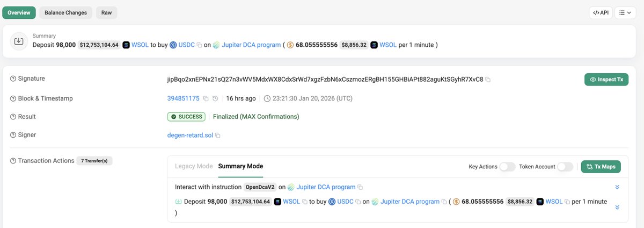The height and width of the screenshot is (228, 644).
Task: Copy block number 394851175
Action: [x=206, y=99]
